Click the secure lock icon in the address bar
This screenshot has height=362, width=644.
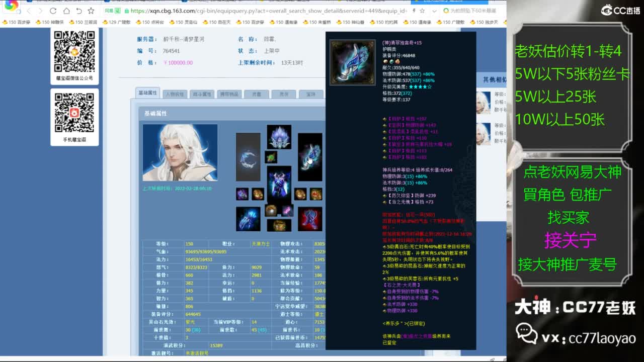click(x=126, y=12)
